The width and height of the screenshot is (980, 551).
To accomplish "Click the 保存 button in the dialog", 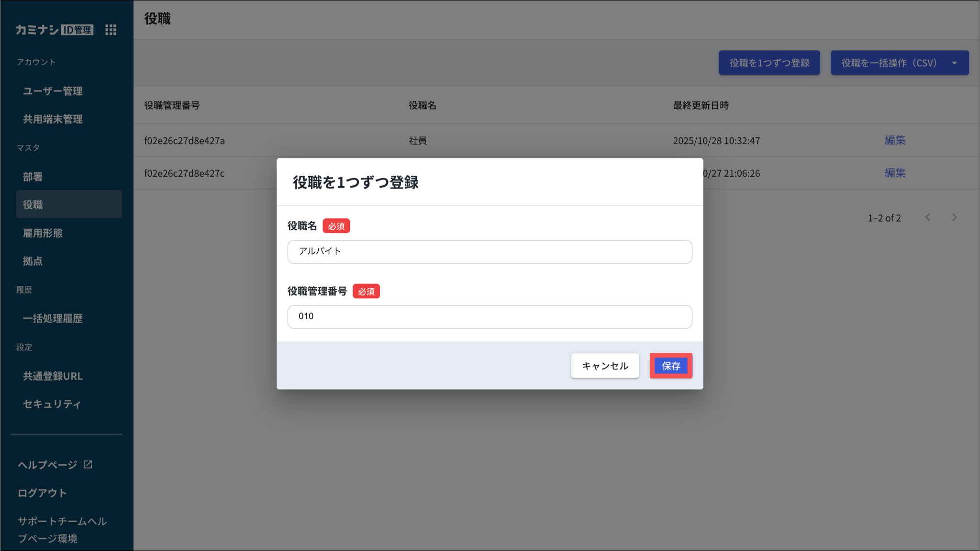I will point(670,366).
